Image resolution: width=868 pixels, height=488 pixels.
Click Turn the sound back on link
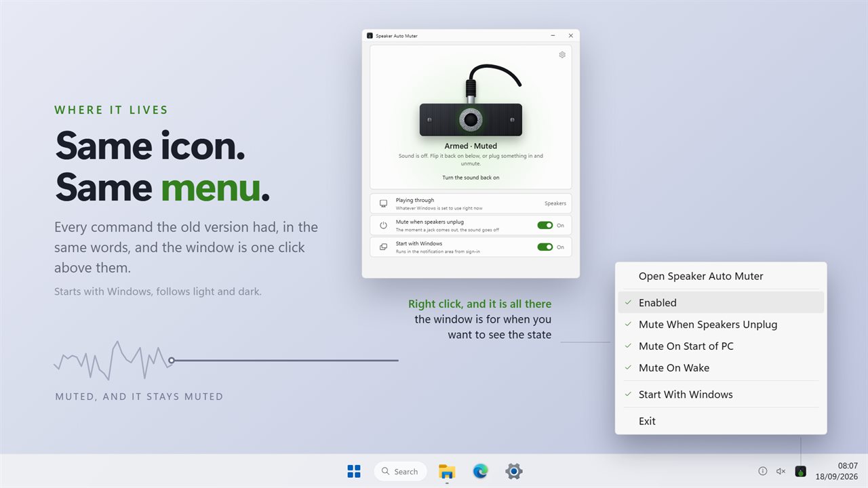(471, 178)
